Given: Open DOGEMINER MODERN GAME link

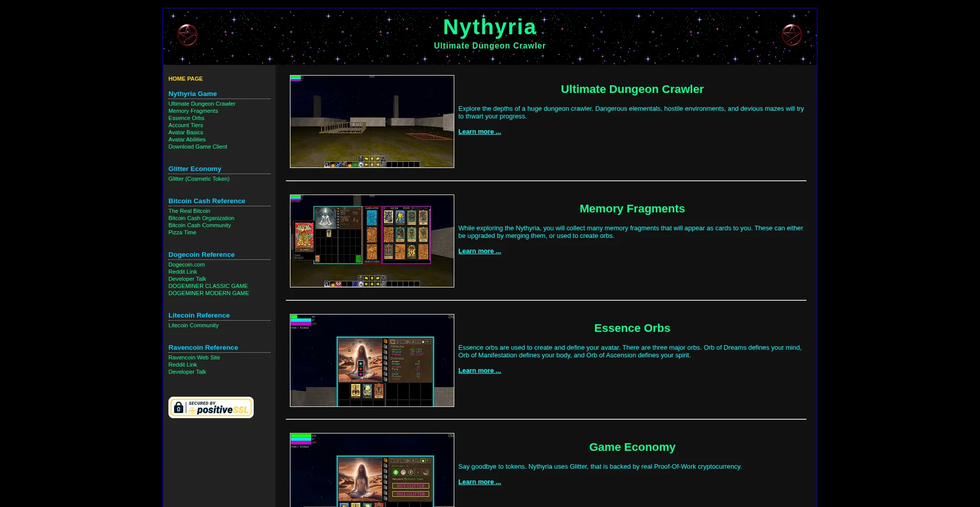Looking at the screenshot, I should pos(208,293).
